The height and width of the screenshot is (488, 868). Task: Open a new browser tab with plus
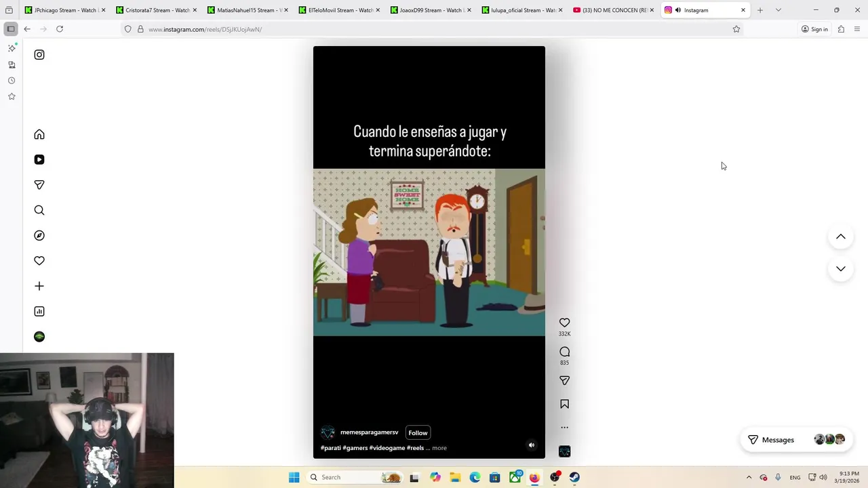coord(759,10)
